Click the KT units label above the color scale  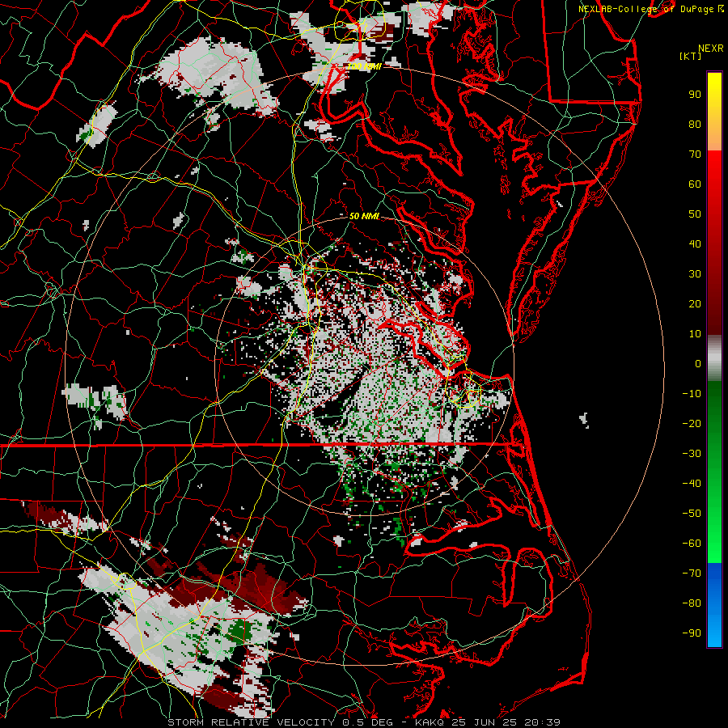coord(691,56)
